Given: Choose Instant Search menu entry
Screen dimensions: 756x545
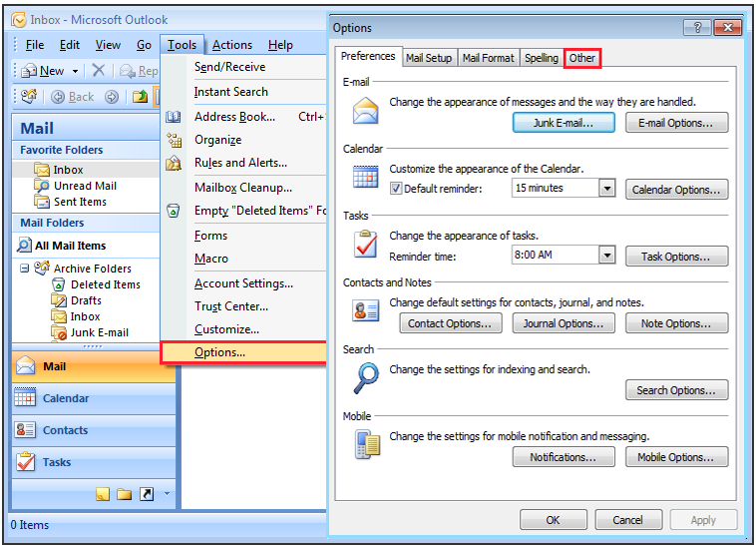Looking at the screenshot, I should click(231, 92).
